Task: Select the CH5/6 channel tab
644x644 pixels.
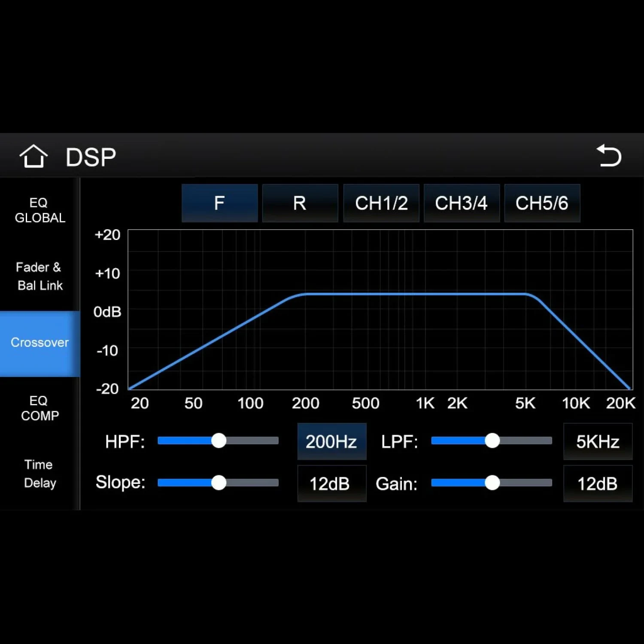Action: click(542, 203)
